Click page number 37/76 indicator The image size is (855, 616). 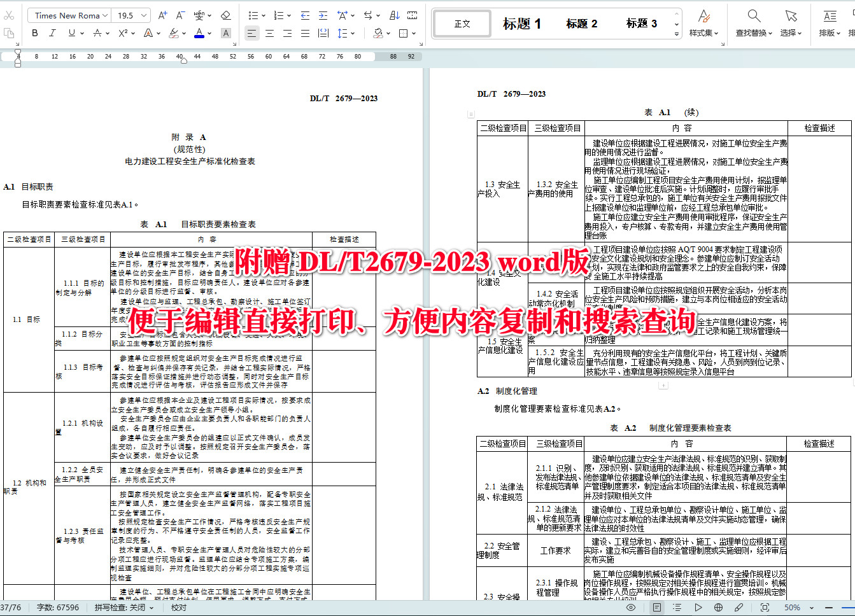[11, 608]
